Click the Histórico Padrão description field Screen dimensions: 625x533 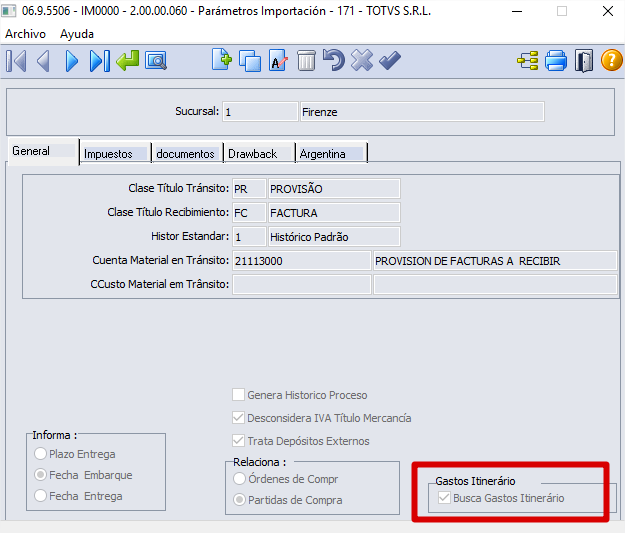pos(334,237)
